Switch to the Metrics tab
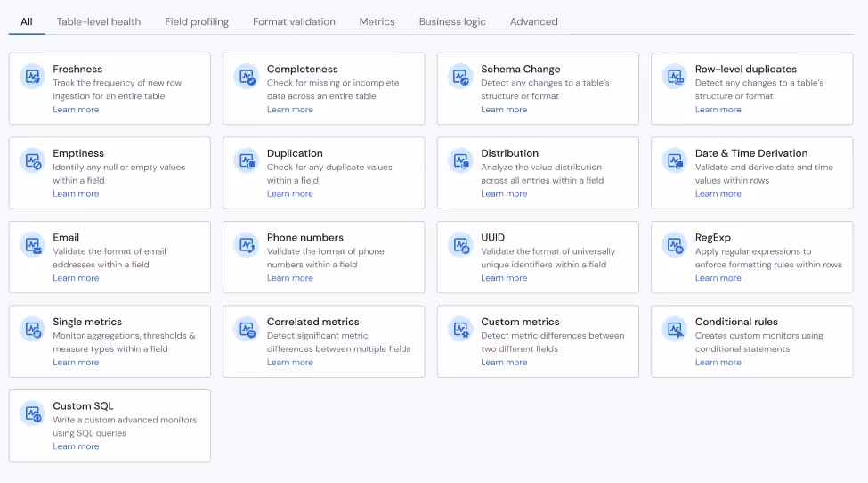868x483 pixels. 377,21
